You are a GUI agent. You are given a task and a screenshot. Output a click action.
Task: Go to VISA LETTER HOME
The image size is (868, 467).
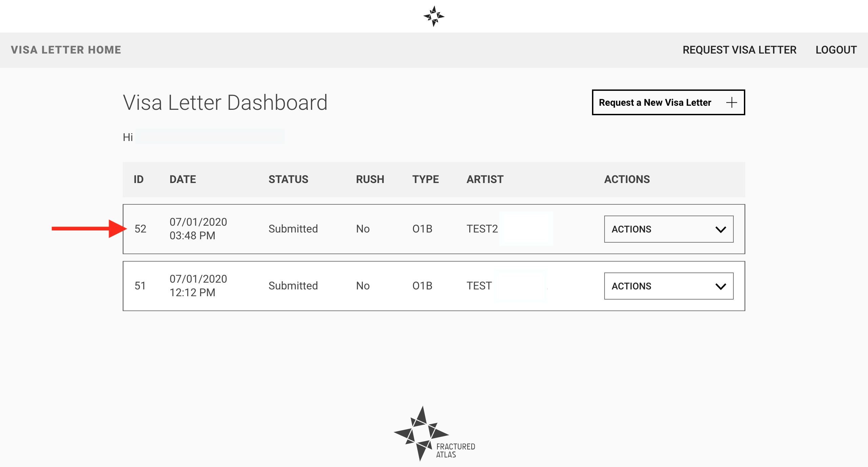click(x=66, y=50)
